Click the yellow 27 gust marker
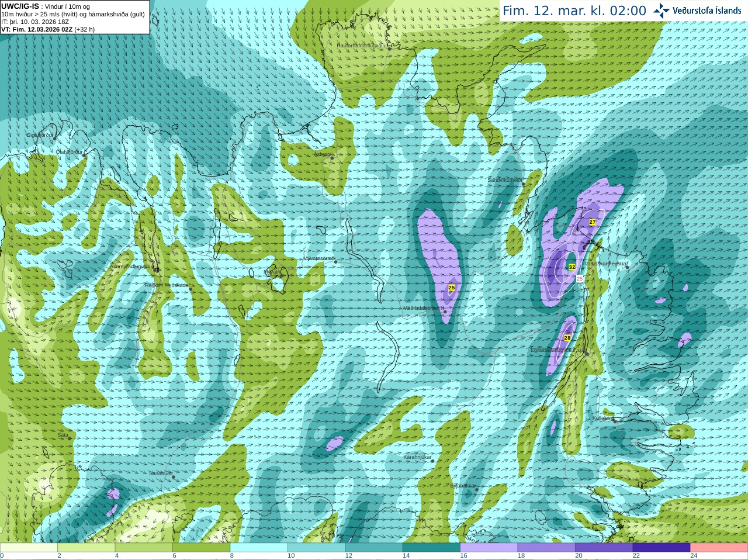Image resolution: width=748 pixels, height=560 pixels. (x=593, y=222)
